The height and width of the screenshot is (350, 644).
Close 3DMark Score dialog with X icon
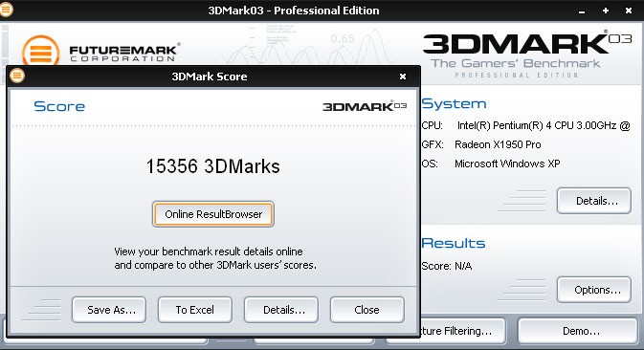click(403, 77)
